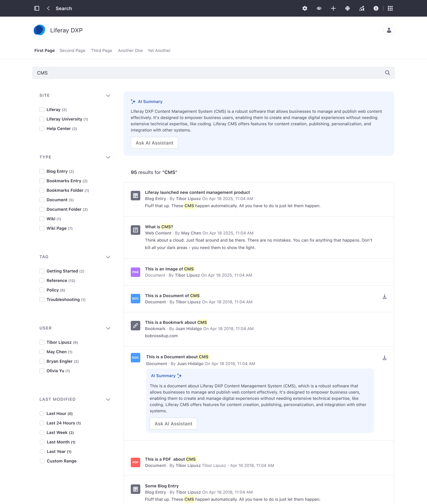Collapse the Last Modified facet chevron

[108, 400]
